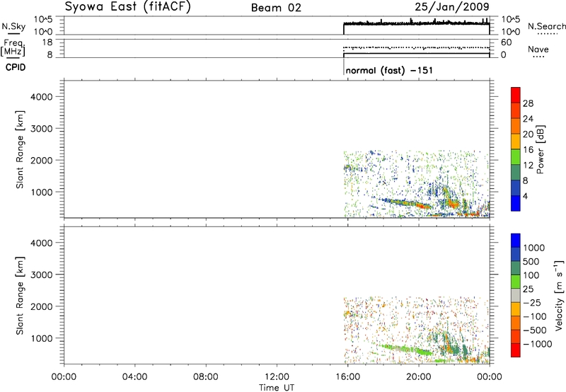The height and width of the screenshot is (392, 566).
Task: Pick the light green Power segment between 12 and 16
Action: click(516, 157)
